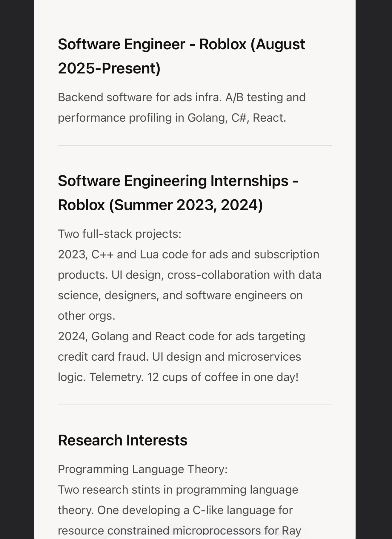
Task: Click the divider below the Software Engineer section
Action: point(195,146)
